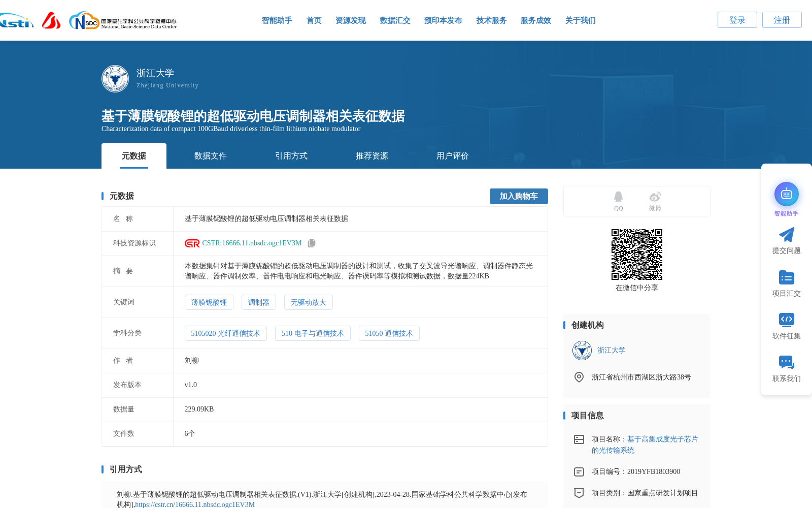Open 预印本发布 menu

tap(444, 20)
